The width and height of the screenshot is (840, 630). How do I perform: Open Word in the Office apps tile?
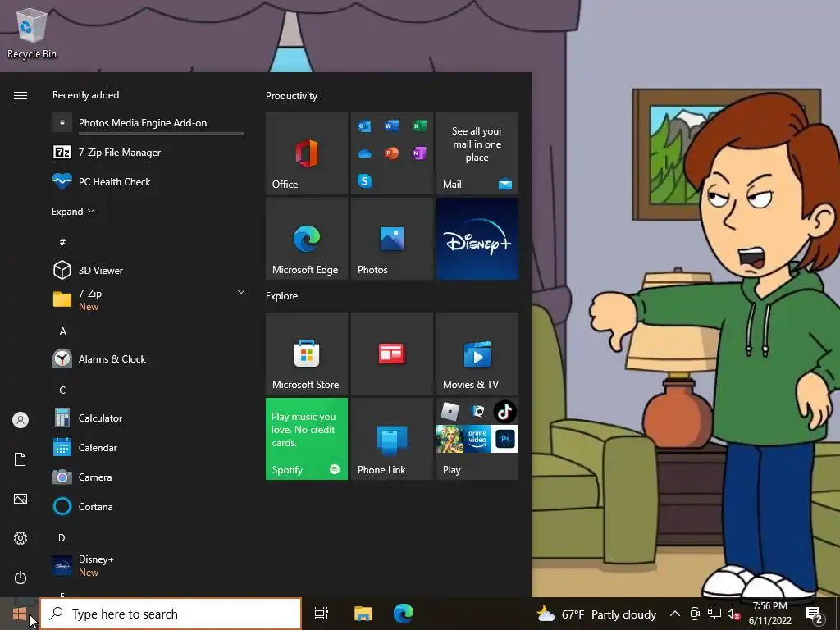(391, 126)
